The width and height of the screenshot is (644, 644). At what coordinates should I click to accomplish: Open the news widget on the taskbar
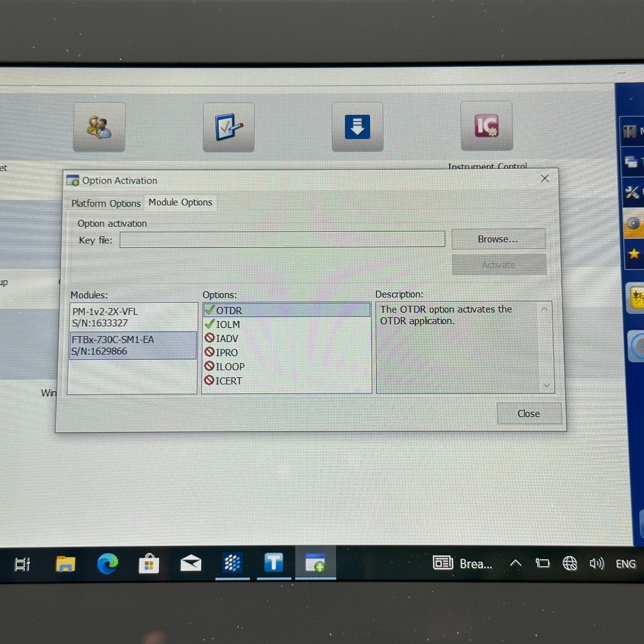[462, 563]
